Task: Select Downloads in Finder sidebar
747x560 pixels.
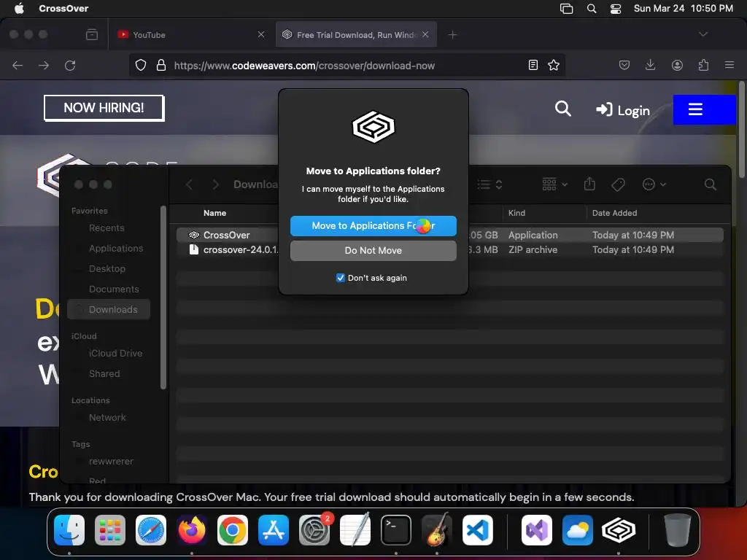Action: (x=109, y=309)
